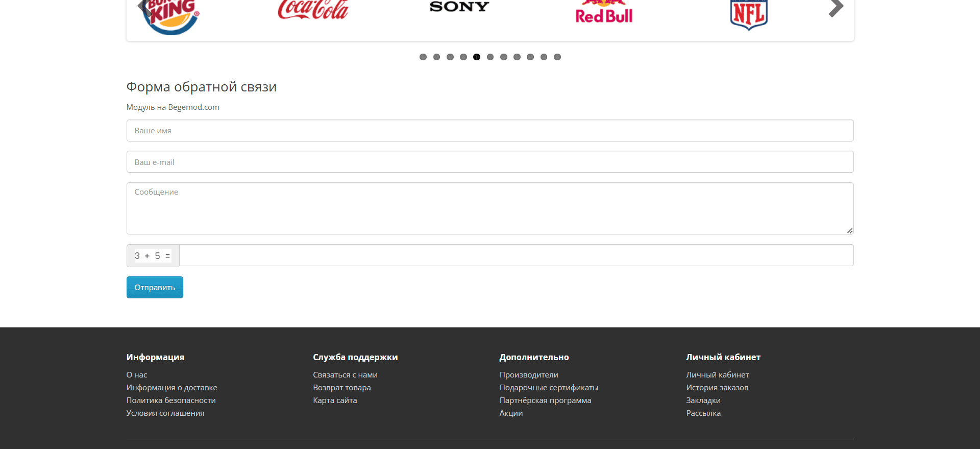The image size is (980, 449).
Task: Open the 'О нас' footer link
Action: click(137, 375)
